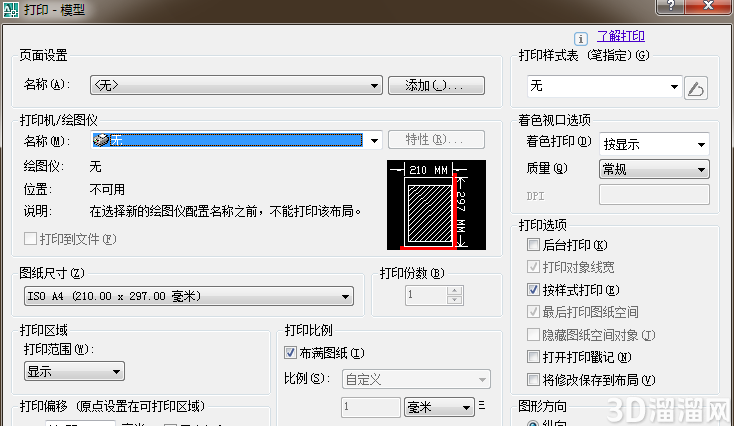
Task: Uncheck the 按样式打印 checkbox
Action: pos(533,289)
